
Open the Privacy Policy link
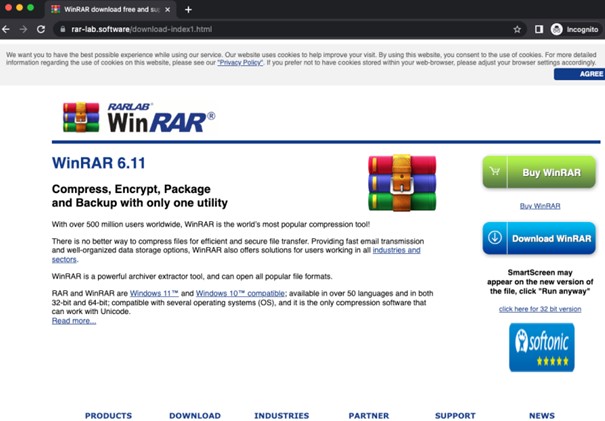(240, 63)
